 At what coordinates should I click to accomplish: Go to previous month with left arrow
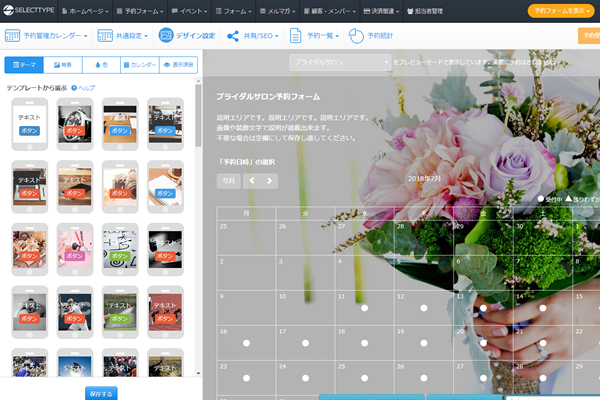point(252,181)
